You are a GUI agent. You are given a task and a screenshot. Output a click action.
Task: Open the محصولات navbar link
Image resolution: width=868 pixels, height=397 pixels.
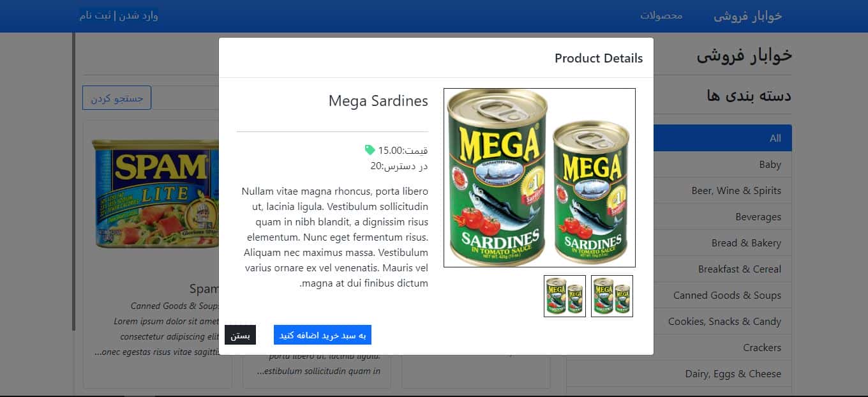661,15
